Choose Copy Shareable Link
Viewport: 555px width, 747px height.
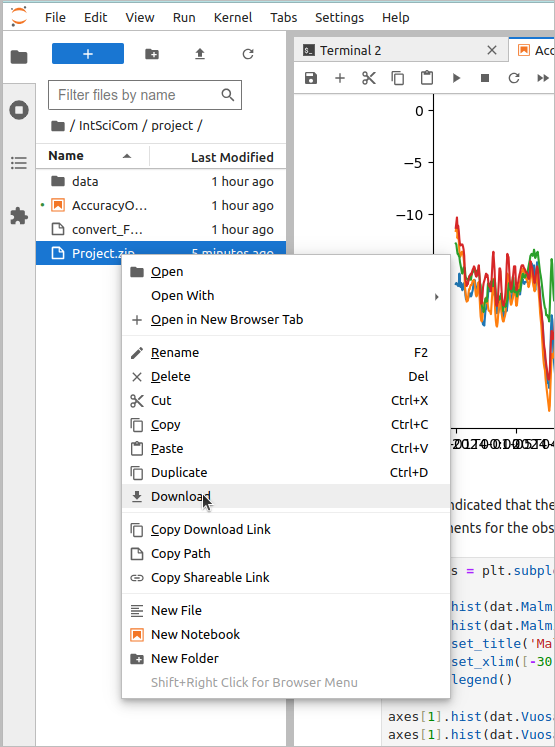pyautogui.click(x=286, y=577)
